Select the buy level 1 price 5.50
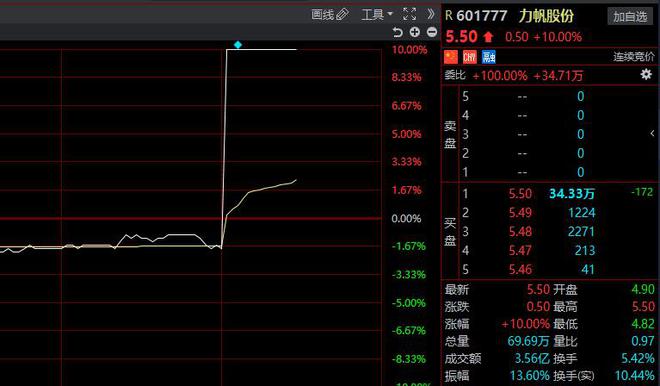The height and width of the screenshot is (386, 660). click(520, 194)
